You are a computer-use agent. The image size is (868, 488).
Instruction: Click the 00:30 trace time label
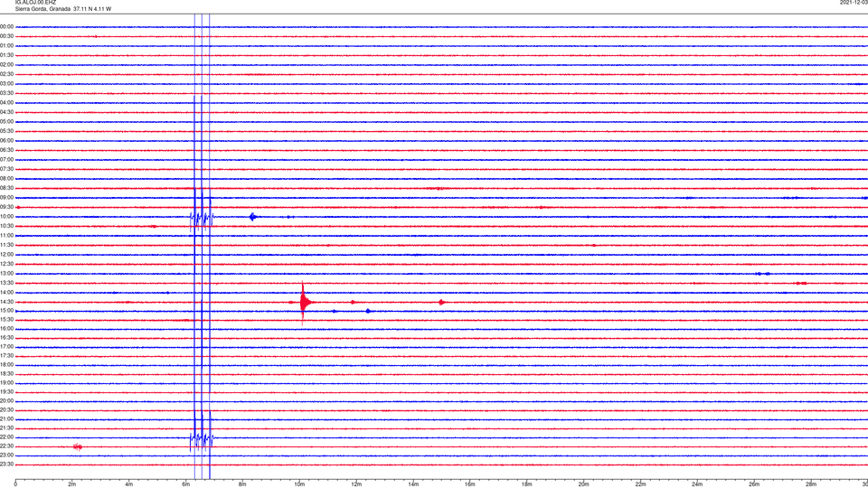(6, 36)
